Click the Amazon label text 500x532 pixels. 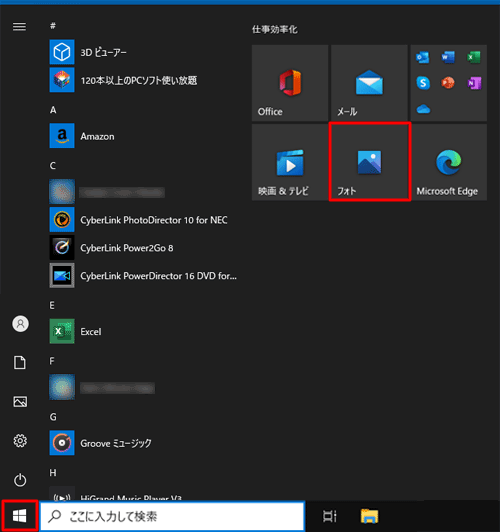(x=97, y=136)
